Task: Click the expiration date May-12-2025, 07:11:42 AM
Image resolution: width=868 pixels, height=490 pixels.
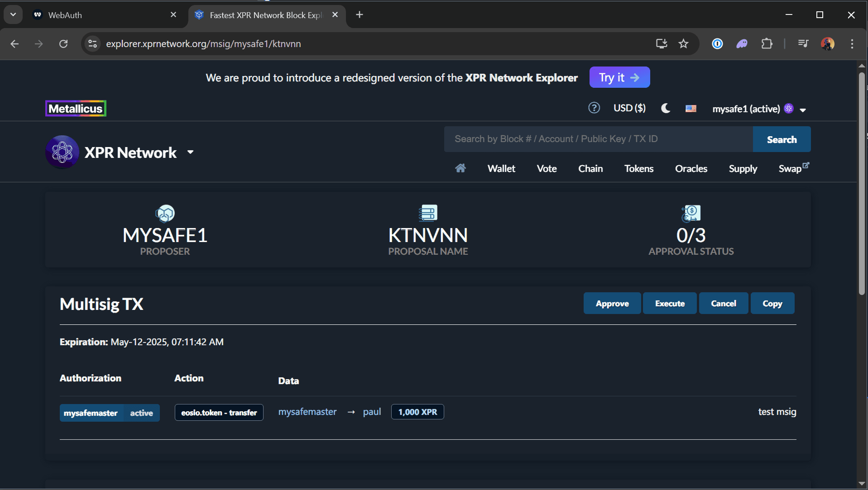Action: coord(167,342)
